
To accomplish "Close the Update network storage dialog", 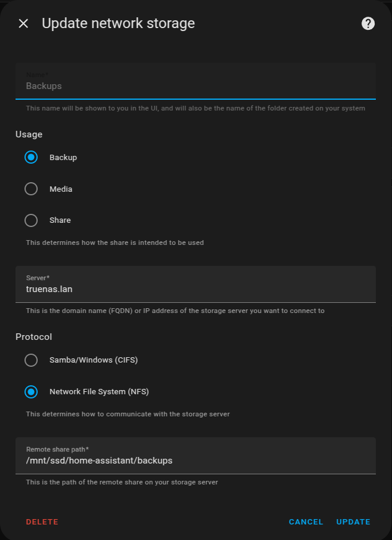I will [23, 24].
